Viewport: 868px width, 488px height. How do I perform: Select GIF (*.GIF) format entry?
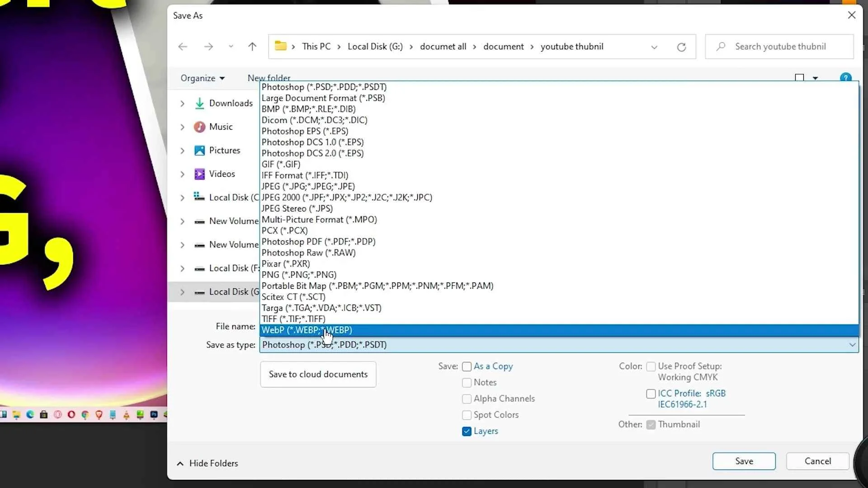click(559, 164)
